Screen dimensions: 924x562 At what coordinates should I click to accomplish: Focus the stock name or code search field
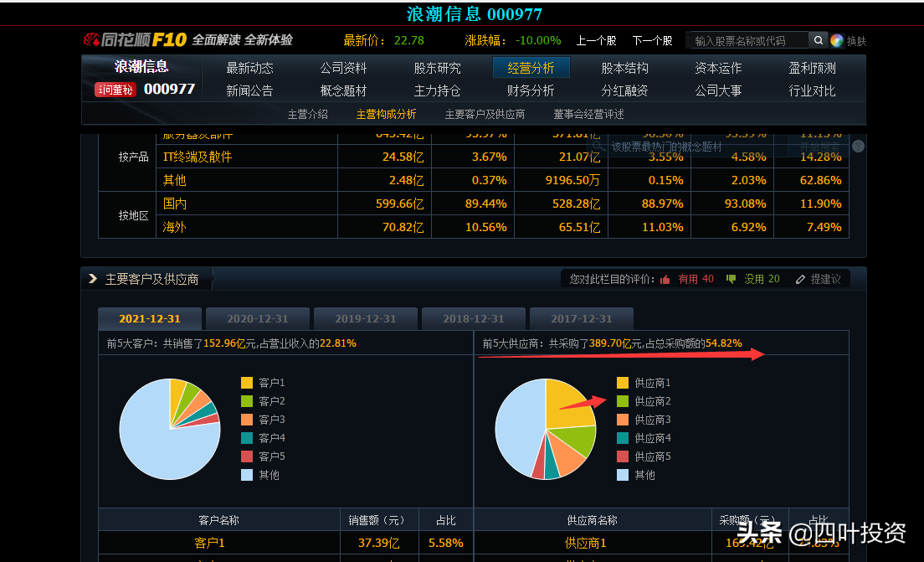coord(748,40)
